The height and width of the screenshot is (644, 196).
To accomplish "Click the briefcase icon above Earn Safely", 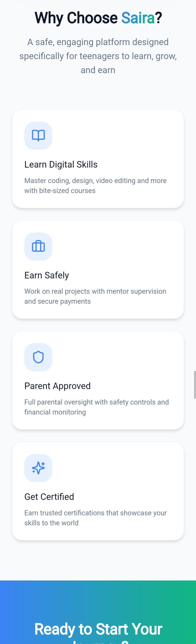I will [x=38, y=247].
